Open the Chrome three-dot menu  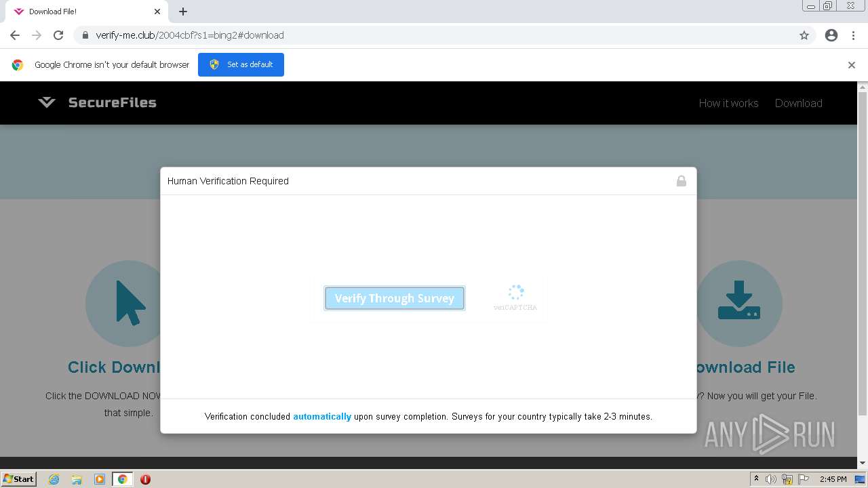854,35
